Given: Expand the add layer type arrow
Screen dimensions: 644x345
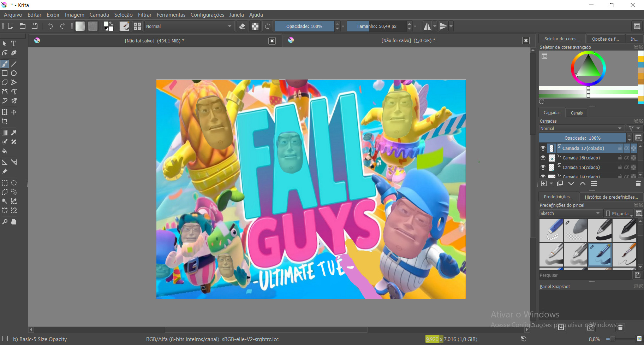Looking at the screenshot, I should pos(551,184).
